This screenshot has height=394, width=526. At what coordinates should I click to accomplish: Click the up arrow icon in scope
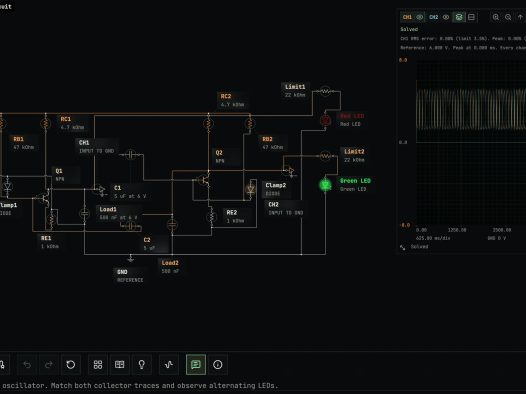click(520, 17)
